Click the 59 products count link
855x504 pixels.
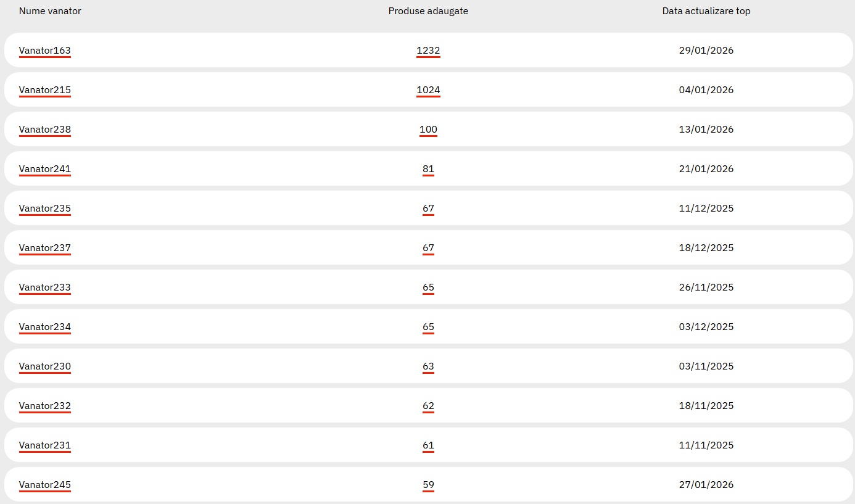pyautogui.click(x=428, y=485)
